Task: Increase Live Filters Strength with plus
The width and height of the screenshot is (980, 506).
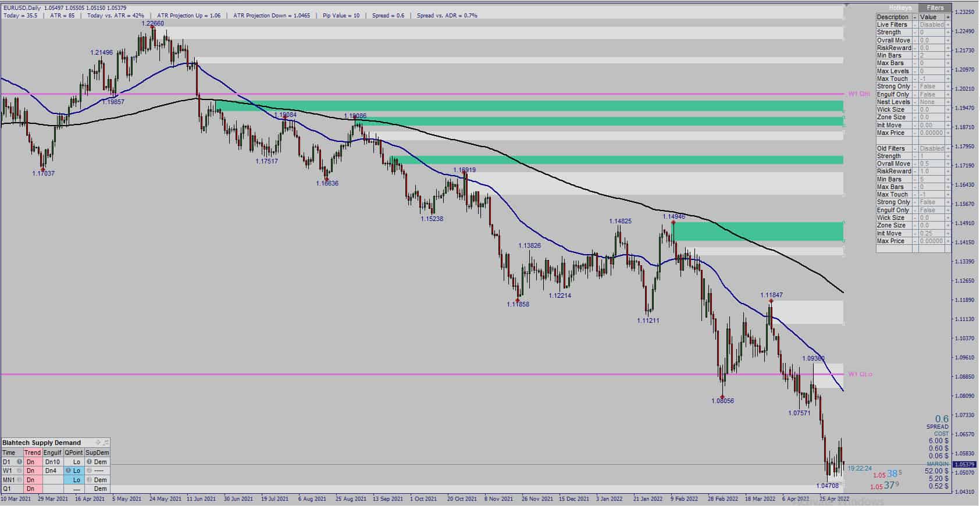Action: pyautogui.click(x=948, y=33)
